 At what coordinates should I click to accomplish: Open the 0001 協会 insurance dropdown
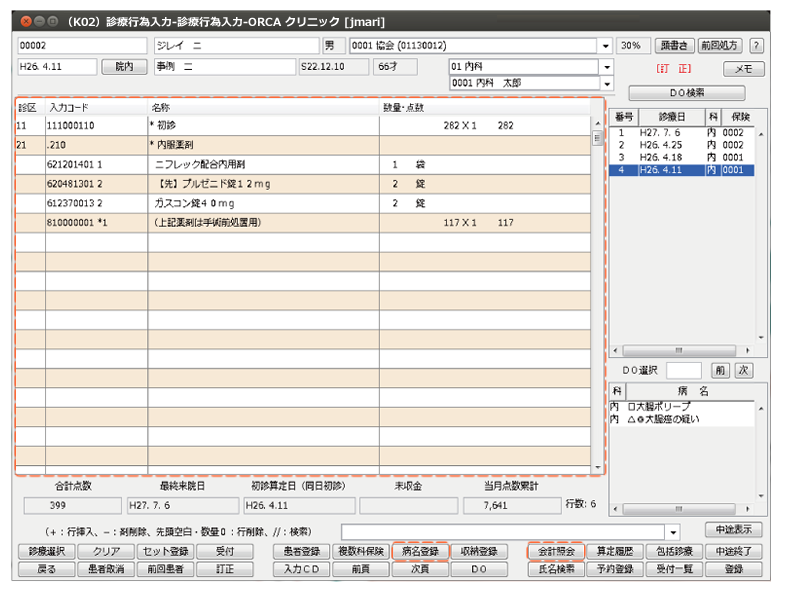pos(605,46)
